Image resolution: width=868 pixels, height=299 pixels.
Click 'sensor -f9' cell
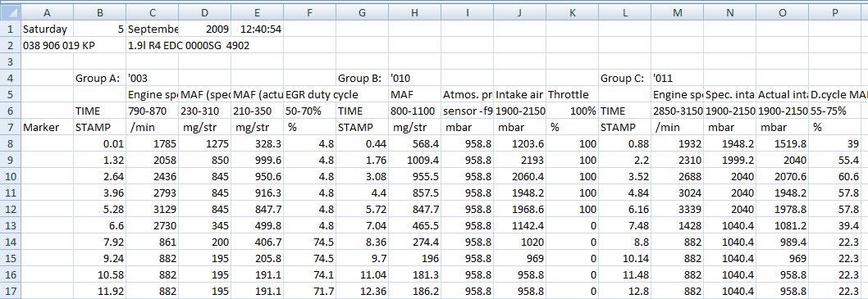467,111
